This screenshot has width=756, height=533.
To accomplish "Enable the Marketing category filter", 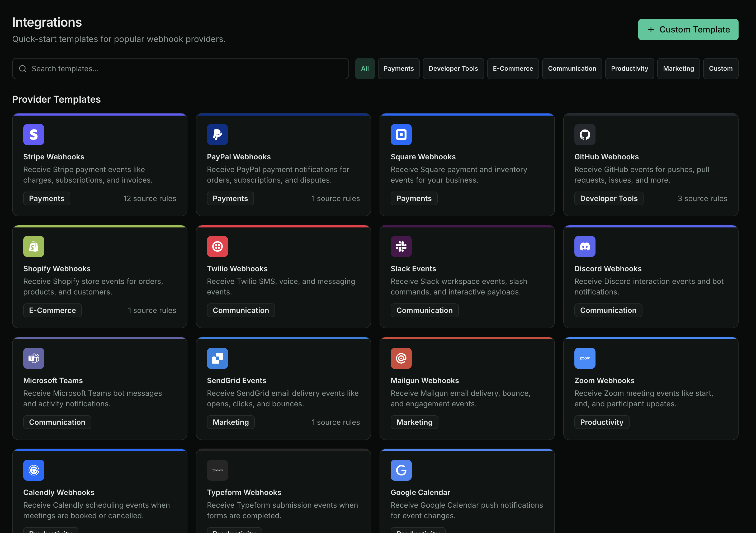I will [678, 69].
